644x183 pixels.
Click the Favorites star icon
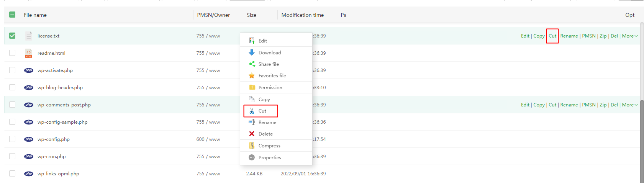252,75
